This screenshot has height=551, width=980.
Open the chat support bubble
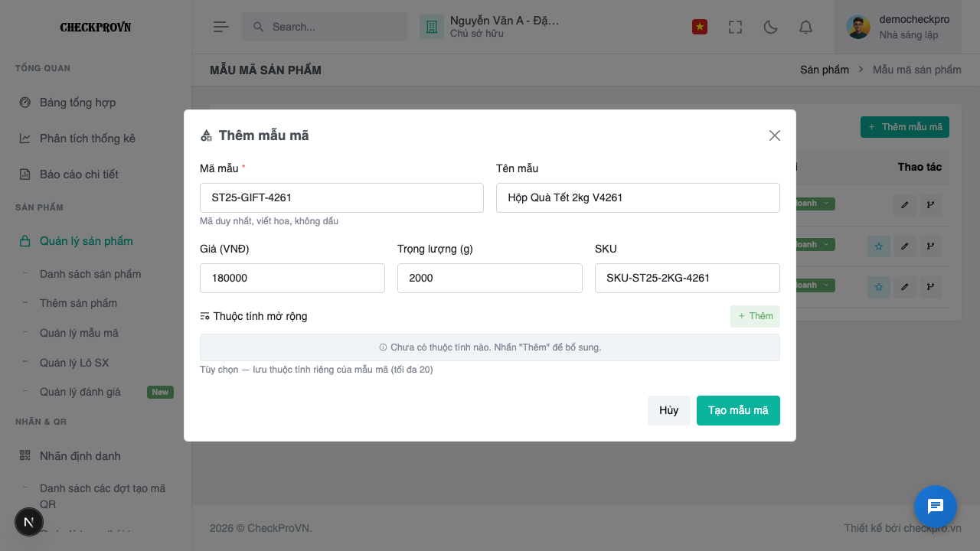(936, 507)
